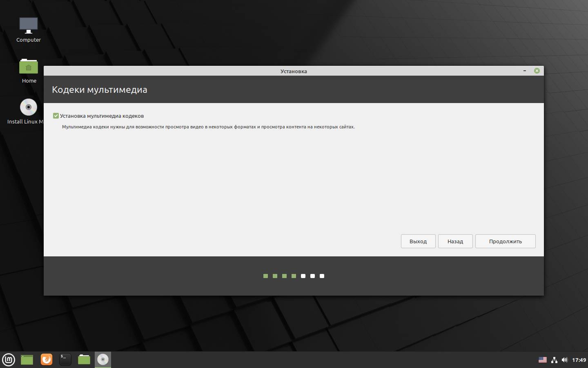Open the clock showing 17:49
Image resolution: width=588 pixels, height=368 pixels.
579,360
